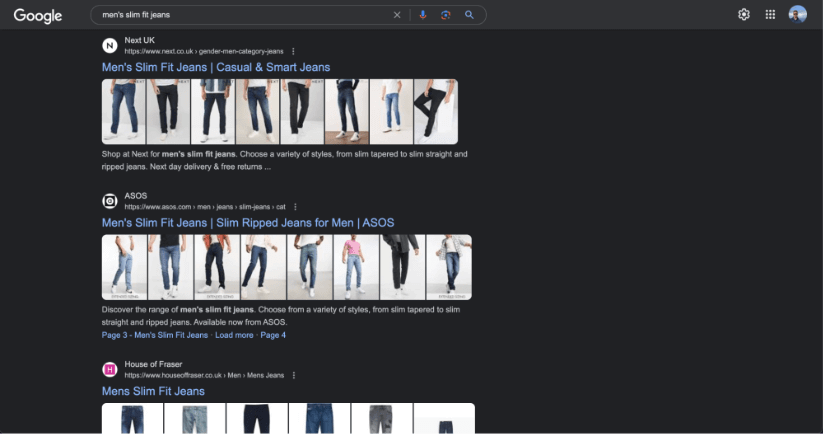Clear the search box text
This screenshot has width=823, height=434.
click(397, 15)
